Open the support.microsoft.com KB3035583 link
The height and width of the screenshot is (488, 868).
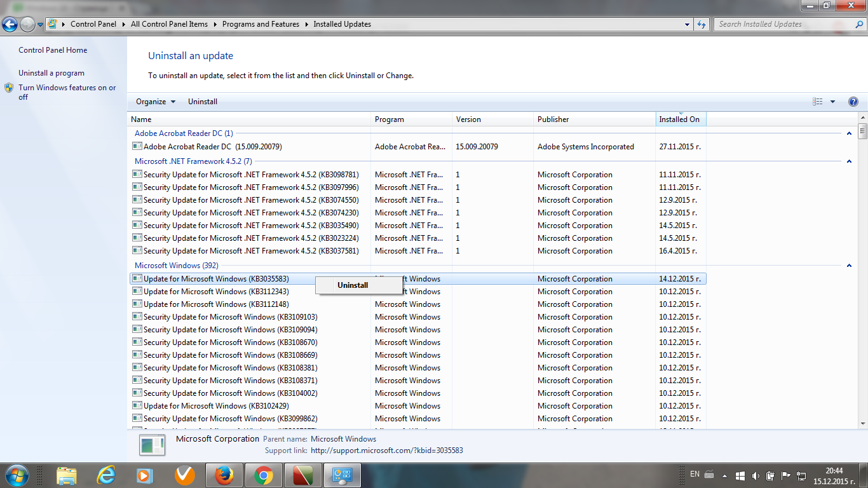point(386,451)
